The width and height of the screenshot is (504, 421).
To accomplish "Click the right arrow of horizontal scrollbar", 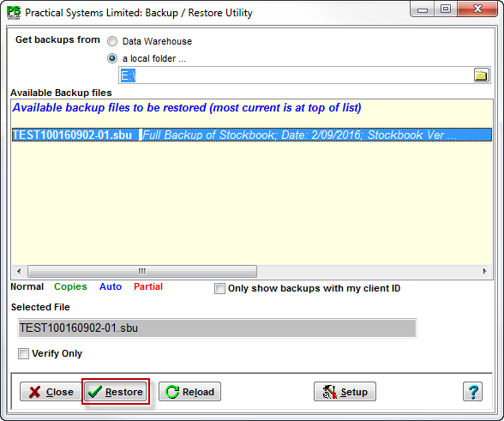I will (485, 271).
